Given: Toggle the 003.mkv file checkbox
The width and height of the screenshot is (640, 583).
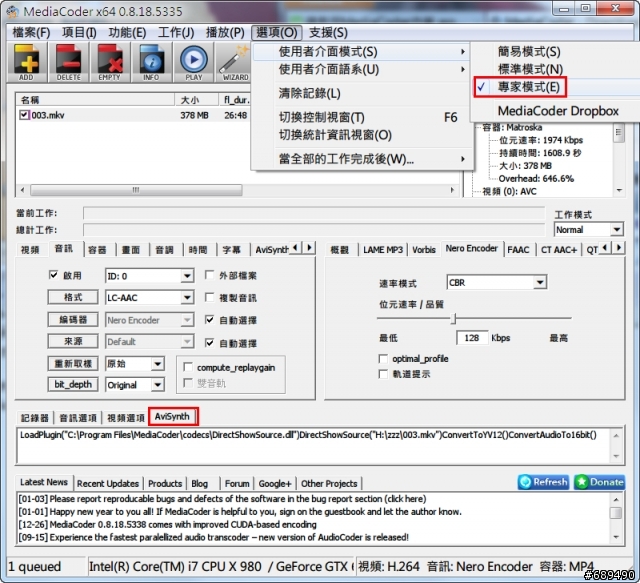Looking at the screenshot, I should (x=24, y=115).
